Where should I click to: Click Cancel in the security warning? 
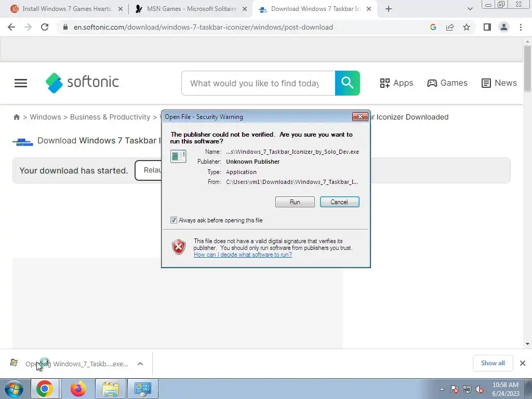pos(339,202)
